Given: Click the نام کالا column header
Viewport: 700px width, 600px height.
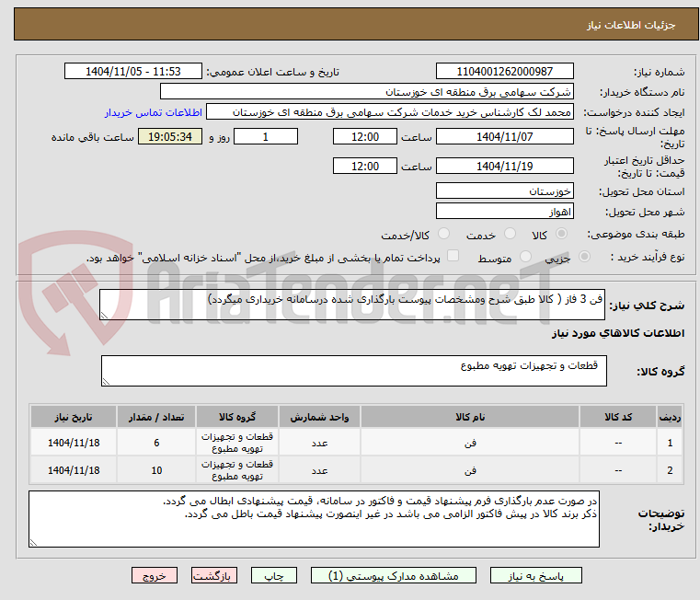Looking at the screenshot, I should tap(470, 417).
